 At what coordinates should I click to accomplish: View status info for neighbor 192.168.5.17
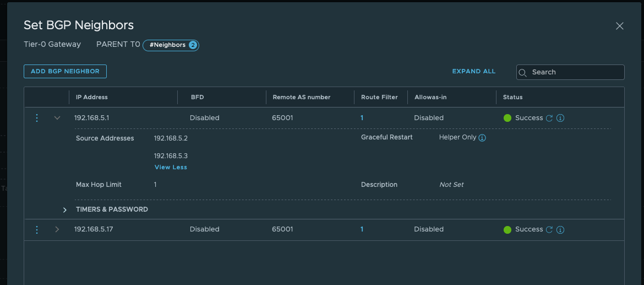pos(560,229)
